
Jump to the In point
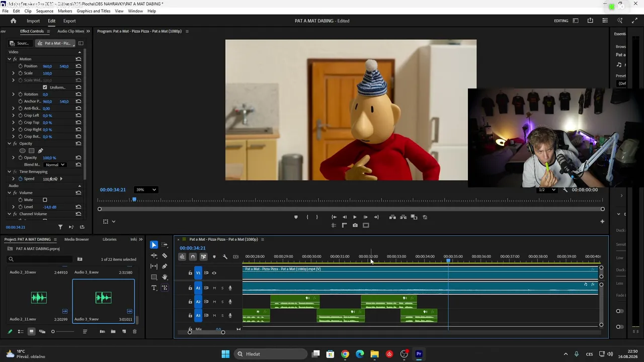click(334, 217)
